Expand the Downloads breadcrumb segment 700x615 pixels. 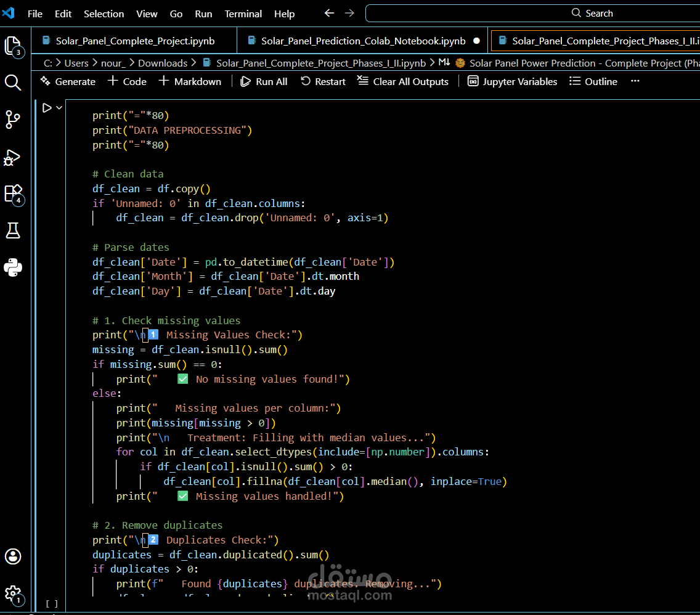(162, 63)
